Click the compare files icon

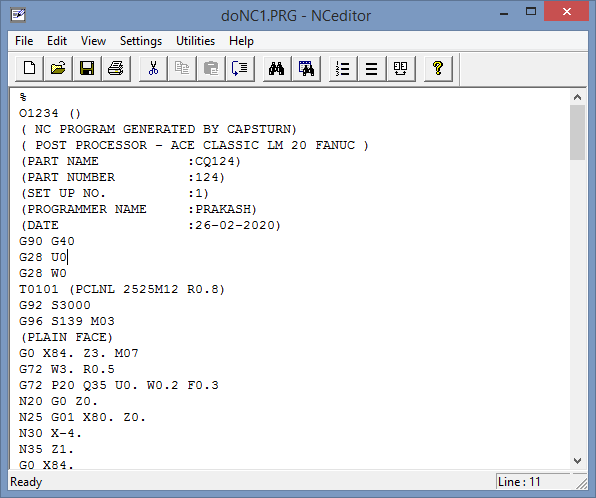[x=401, y=69]
